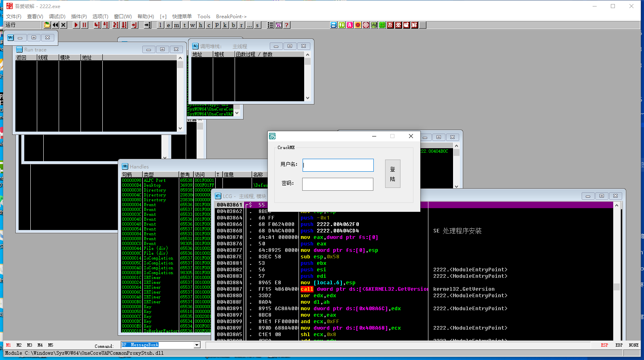644x360 pixels.
Task: Open the 文件(F) menu
Action: [x=13, y=17]
